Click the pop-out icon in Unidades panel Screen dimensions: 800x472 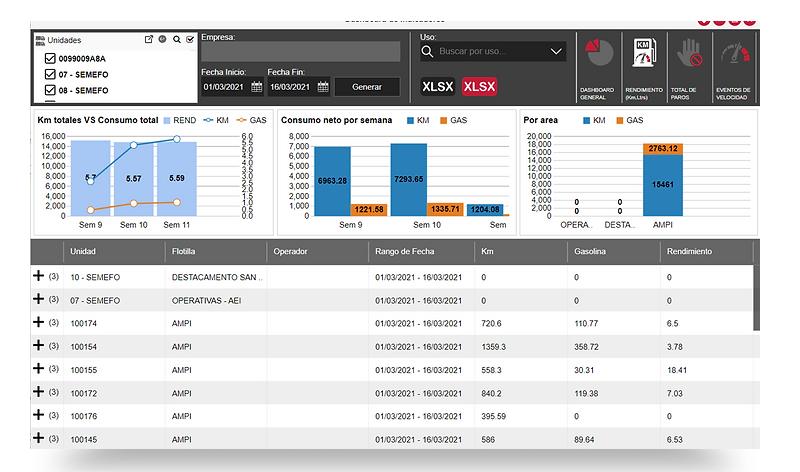tap(148, 39)
